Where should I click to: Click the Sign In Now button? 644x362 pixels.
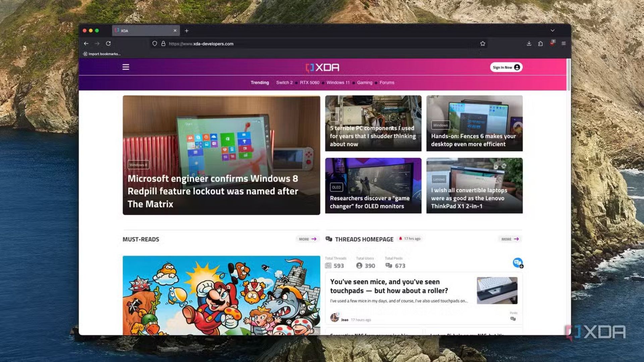[x=506, y=67]
